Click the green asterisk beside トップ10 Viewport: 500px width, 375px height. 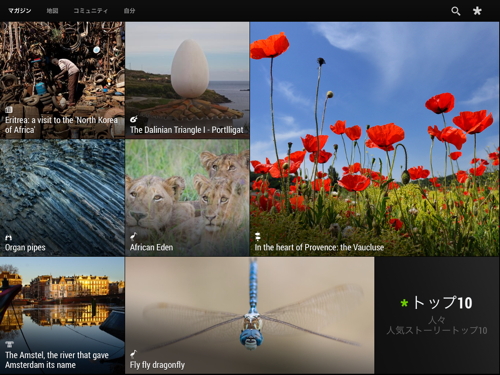coord(404,303)
